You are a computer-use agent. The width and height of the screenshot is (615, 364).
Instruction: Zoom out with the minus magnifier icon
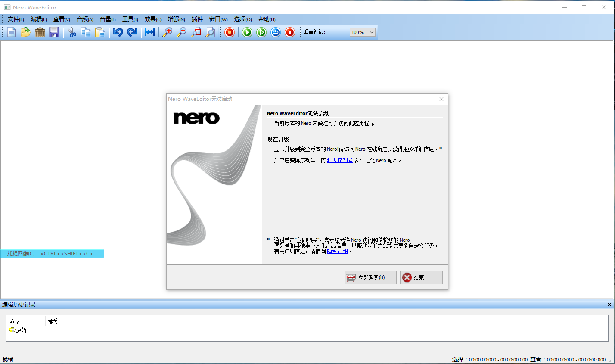182,32
